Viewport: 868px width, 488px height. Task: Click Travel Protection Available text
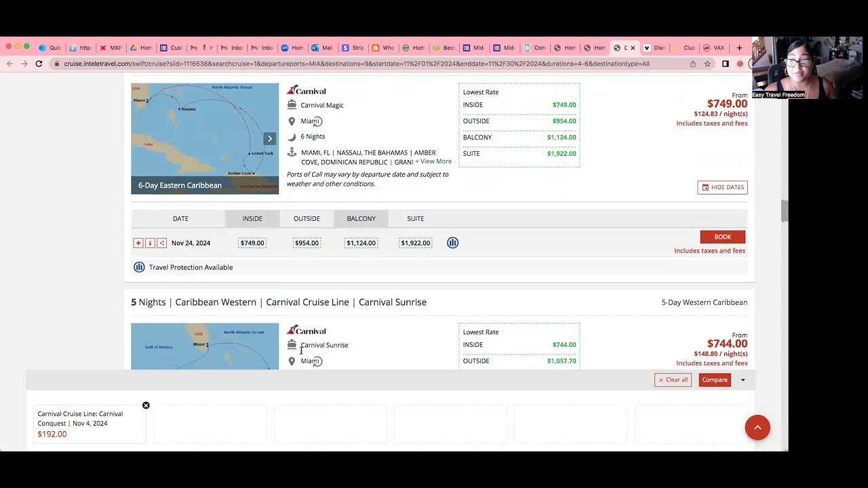point(191,267)
